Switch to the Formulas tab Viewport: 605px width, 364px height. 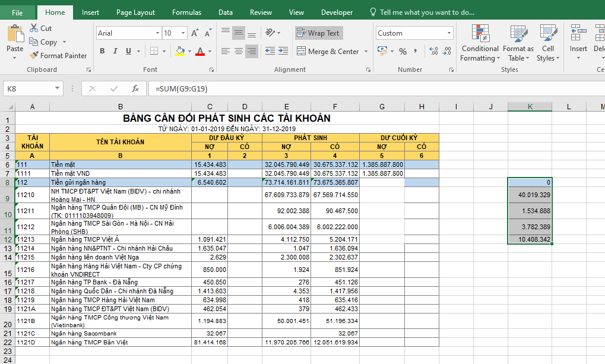186,12
